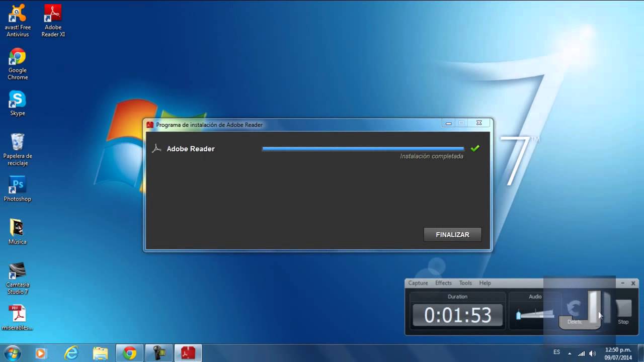644x362 pixels.
Task: Click the Adobe Reader installation progress bar
Action: click(363, 149)
